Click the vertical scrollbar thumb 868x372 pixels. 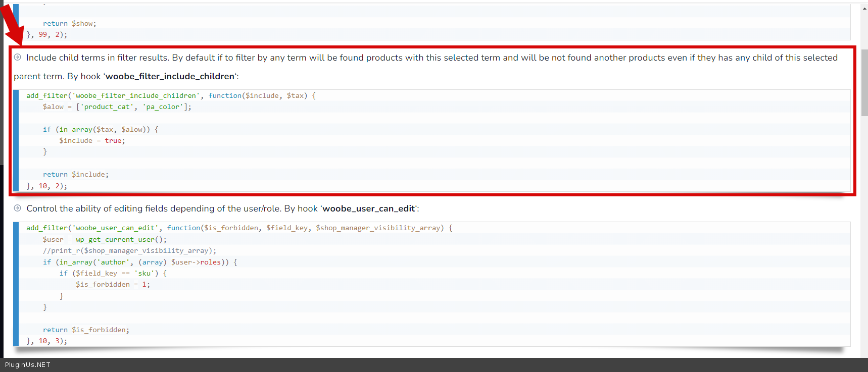(x=864, y=83)
